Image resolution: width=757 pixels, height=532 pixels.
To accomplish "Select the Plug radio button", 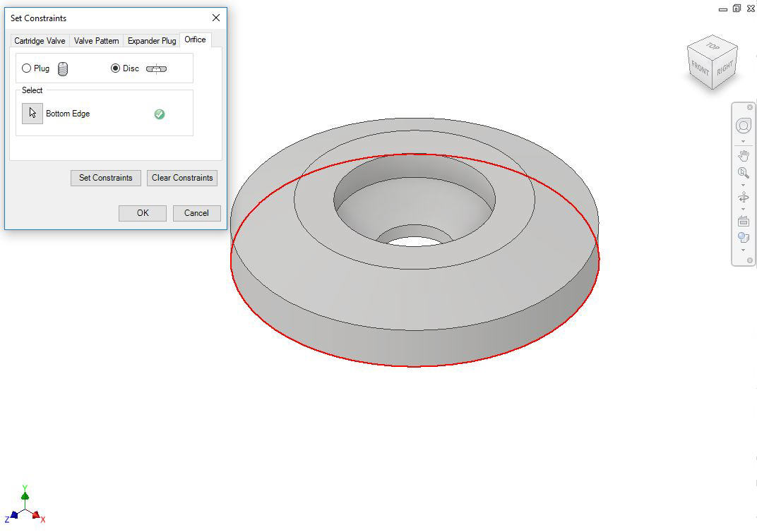I will tap(27, 68).
